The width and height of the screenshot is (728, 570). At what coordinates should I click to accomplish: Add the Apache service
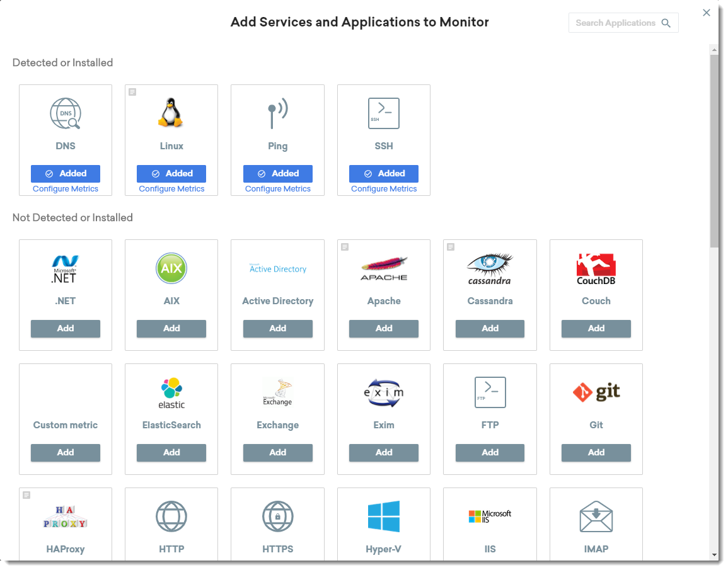(383, 328)
